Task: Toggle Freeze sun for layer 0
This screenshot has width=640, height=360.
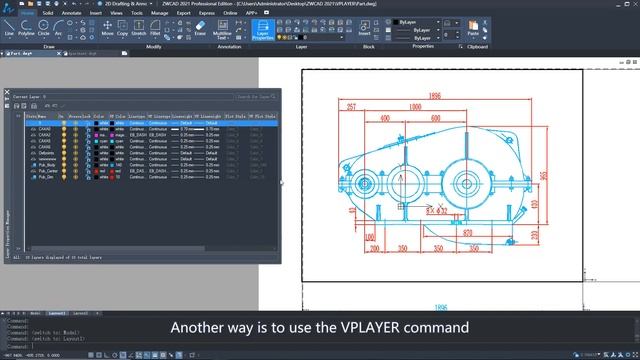Action: (76, 123)
